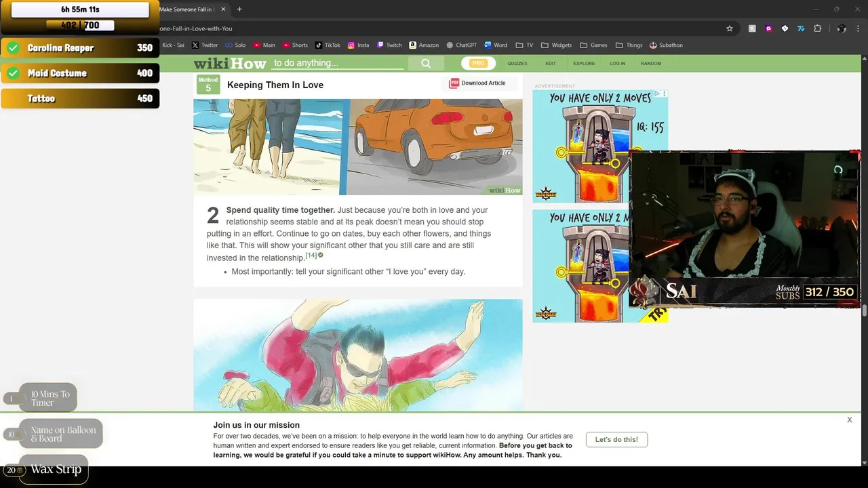Viewport: 868px width, 488px height.
Task: Click the Carolina Reaper checkmark
Action: point(13,48)
